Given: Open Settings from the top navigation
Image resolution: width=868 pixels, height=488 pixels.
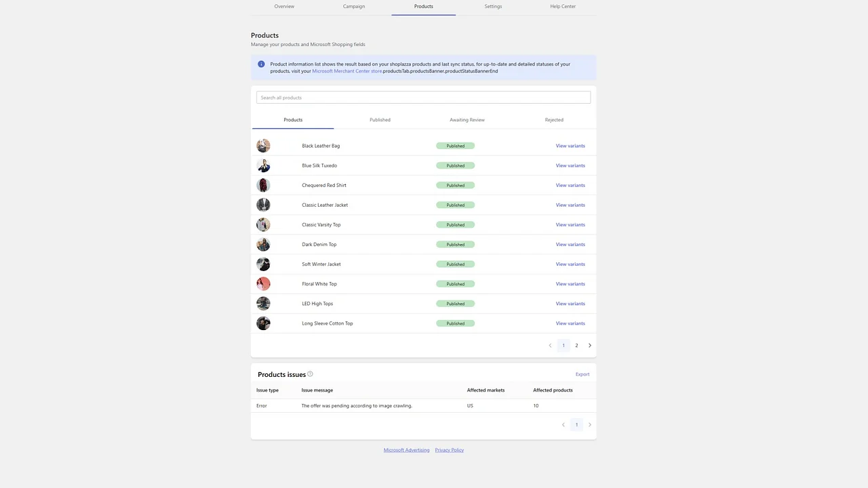Looking at the screenshot, I should click(493, 6).
